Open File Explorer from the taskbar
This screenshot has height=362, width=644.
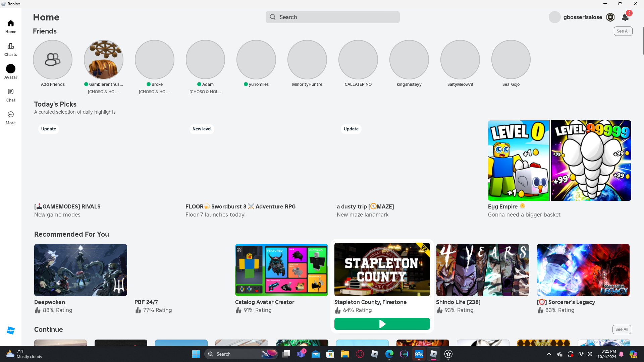coord(345,354)
